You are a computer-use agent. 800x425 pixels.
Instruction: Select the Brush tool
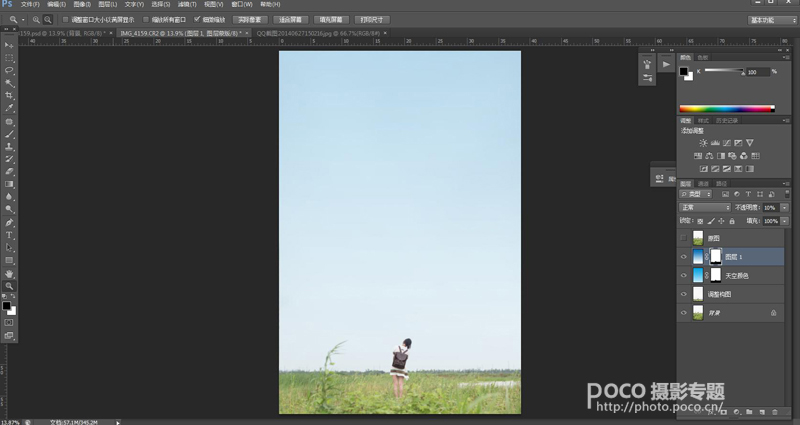pos(9,134)
